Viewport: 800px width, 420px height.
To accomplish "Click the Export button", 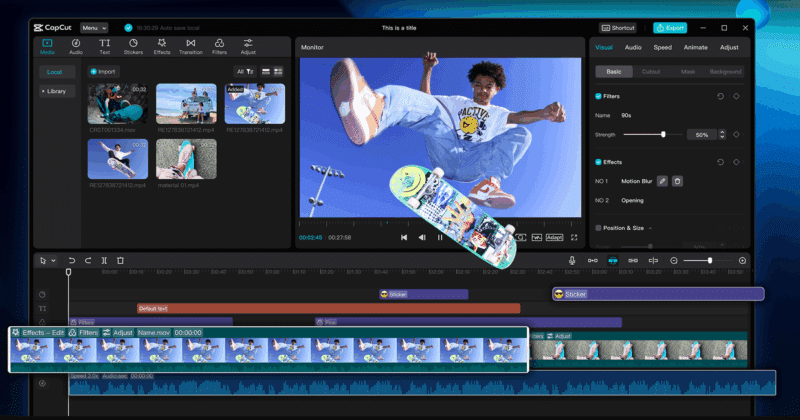I will click(x=670, y=28).
